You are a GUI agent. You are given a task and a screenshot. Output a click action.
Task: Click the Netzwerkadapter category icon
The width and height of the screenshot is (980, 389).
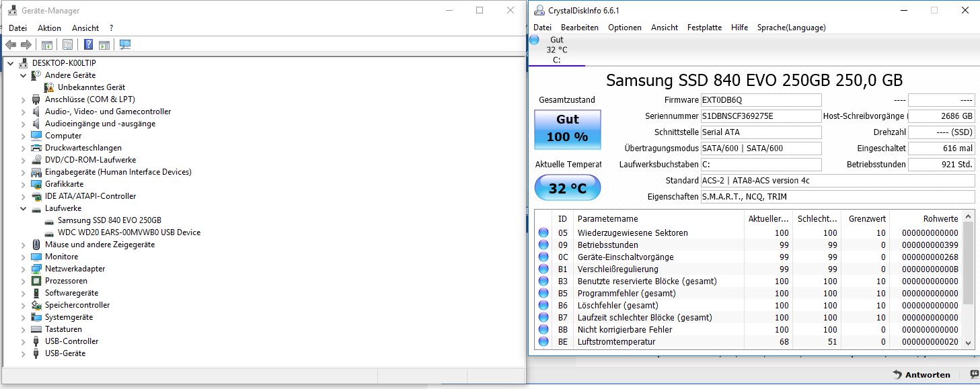36,269
